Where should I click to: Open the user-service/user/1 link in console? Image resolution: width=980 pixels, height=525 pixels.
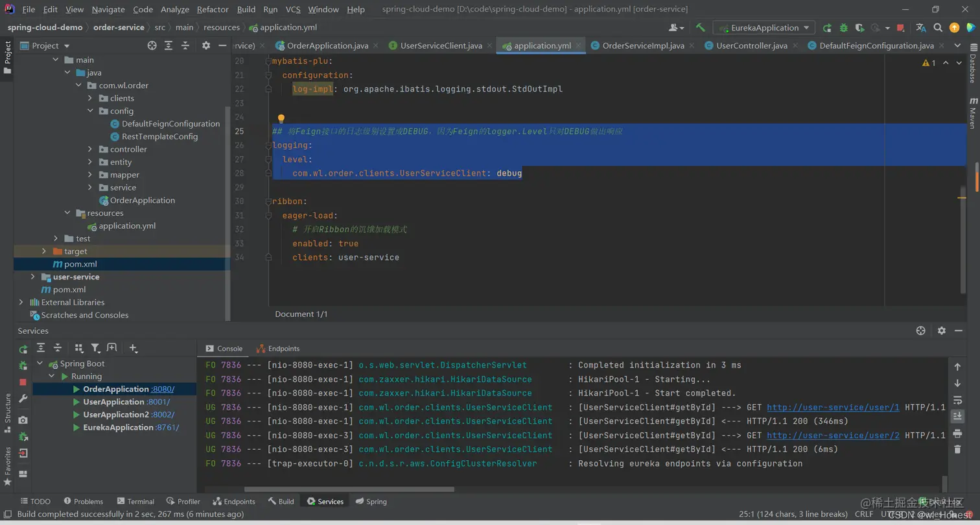[833, 408]
